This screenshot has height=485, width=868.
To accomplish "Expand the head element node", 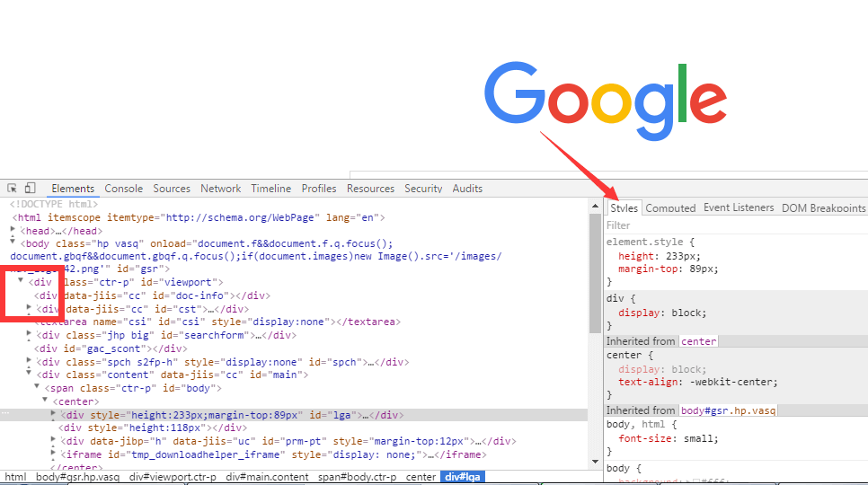I will 13,230.
